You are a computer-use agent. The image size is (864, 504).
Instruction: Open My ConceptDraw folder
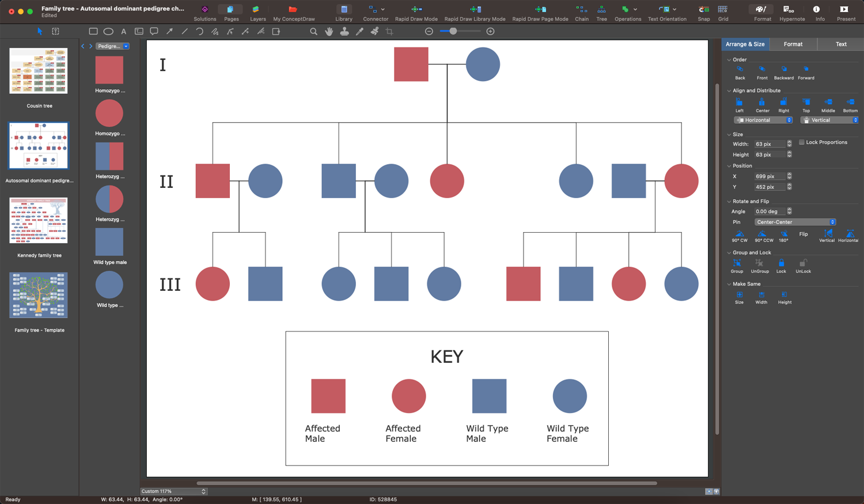(294, 13)
